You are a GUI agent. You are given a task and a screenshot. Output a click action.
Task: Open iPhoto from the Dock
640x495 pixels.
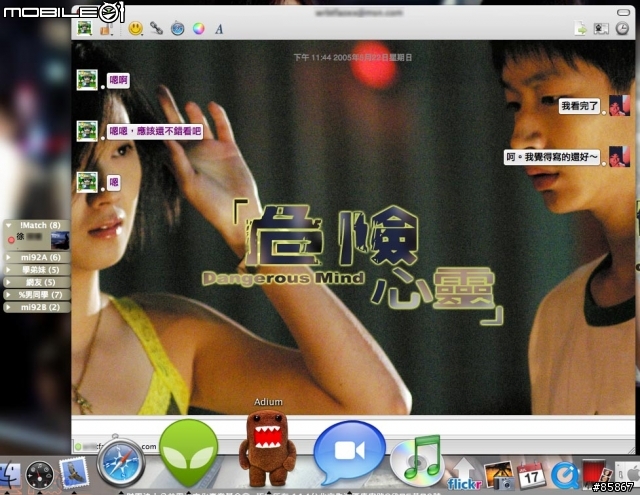[x=499, y=475]
